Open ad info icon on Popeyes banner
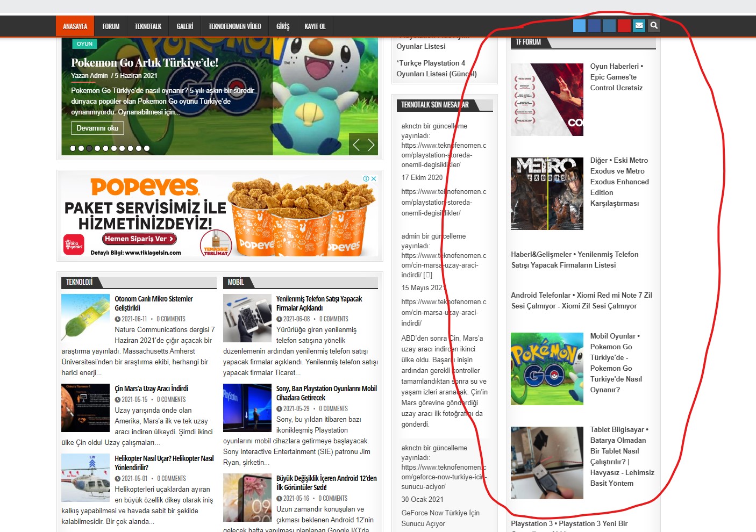 pyautogui.click(x=366, y=178)
